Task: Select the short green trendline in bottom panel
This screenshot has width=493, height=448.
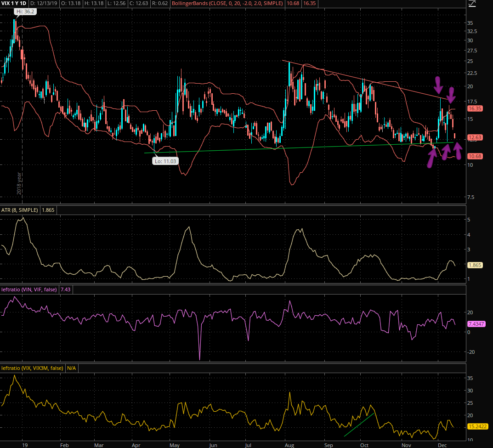Action: pyautogui.click(x=358, y=425)
